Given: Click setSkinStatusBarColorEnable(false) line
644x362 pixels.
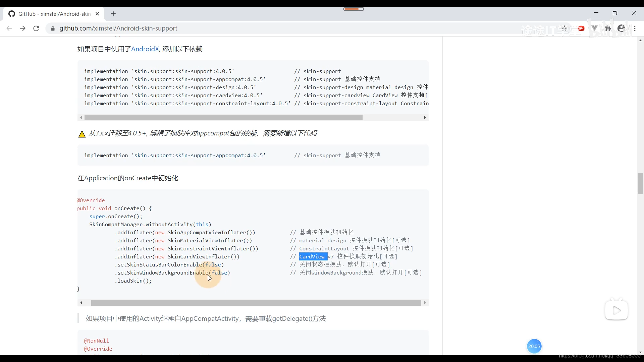Looking at the screenshot, I should (x=169, y=265).
